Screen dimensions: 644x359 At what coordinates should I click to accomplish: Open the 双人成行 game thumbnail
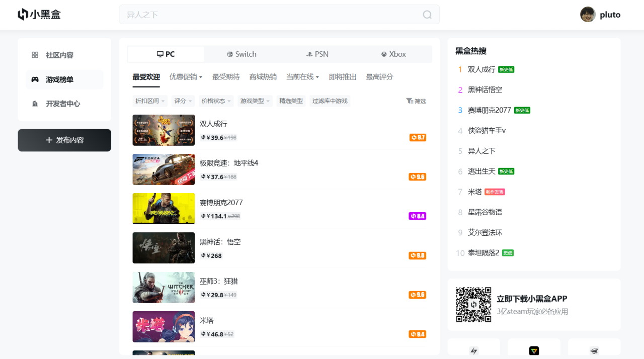point(164,130)
